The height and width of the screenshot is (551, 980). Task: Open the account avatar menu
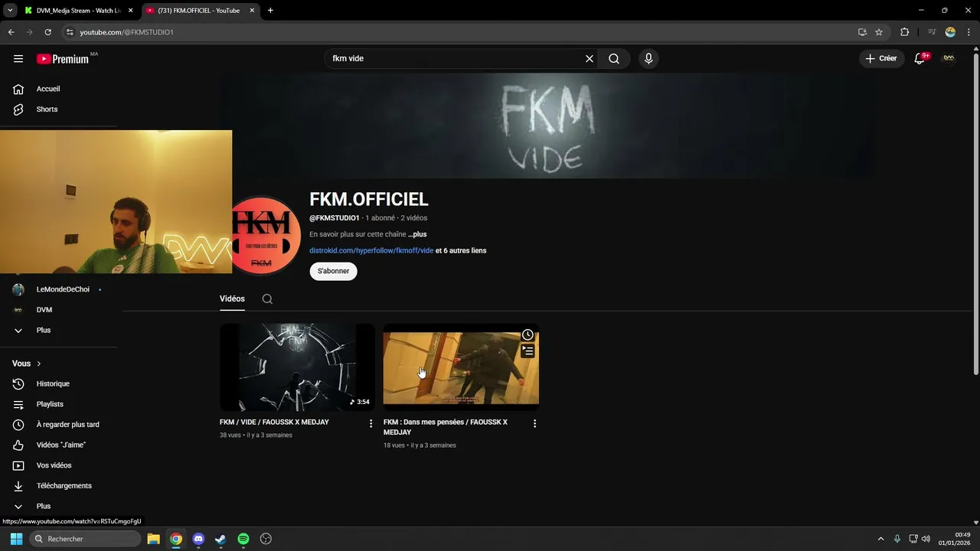(949, 59)
